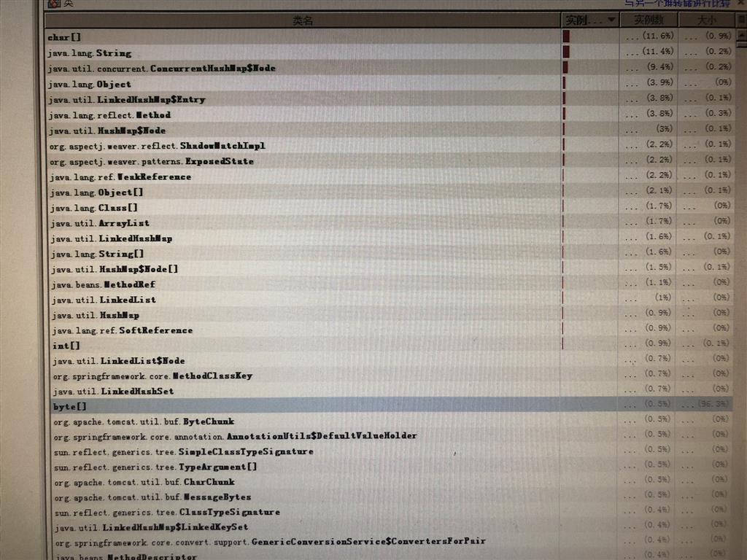Select the java.lang.Object[] row
The width and height of the screenshot is (747, 560).
[x=391, y=192]
